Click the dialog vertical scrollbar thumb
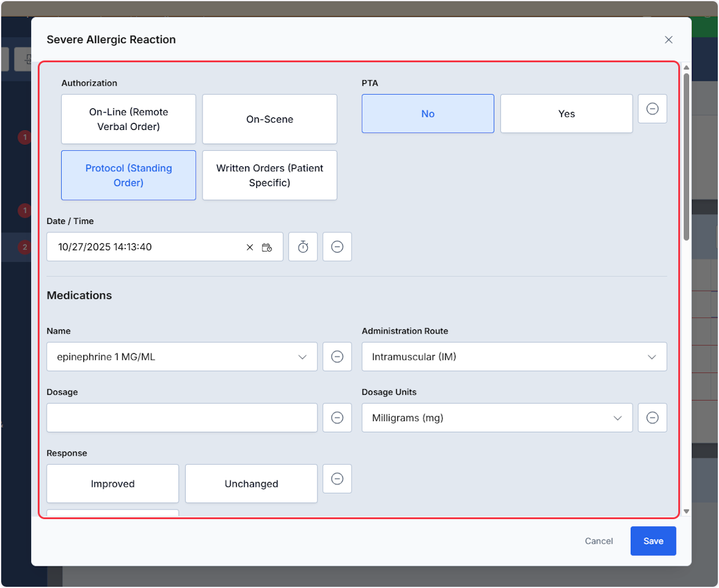The image size is (719, 588). [686, 157]
